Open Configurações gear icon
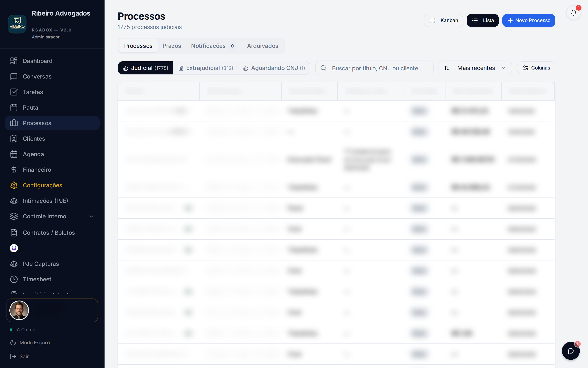 pyautogui.click(x=14, y=185)
